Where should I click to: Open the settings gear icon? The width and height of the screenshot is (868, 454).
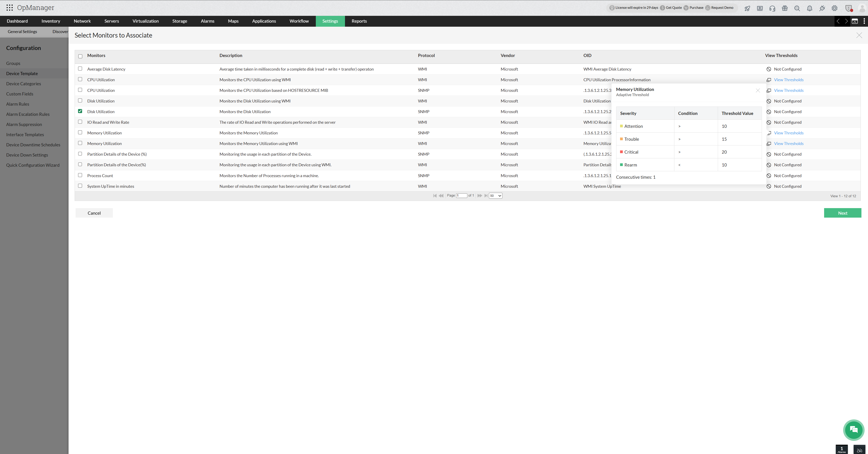click(x=834, y=8)
